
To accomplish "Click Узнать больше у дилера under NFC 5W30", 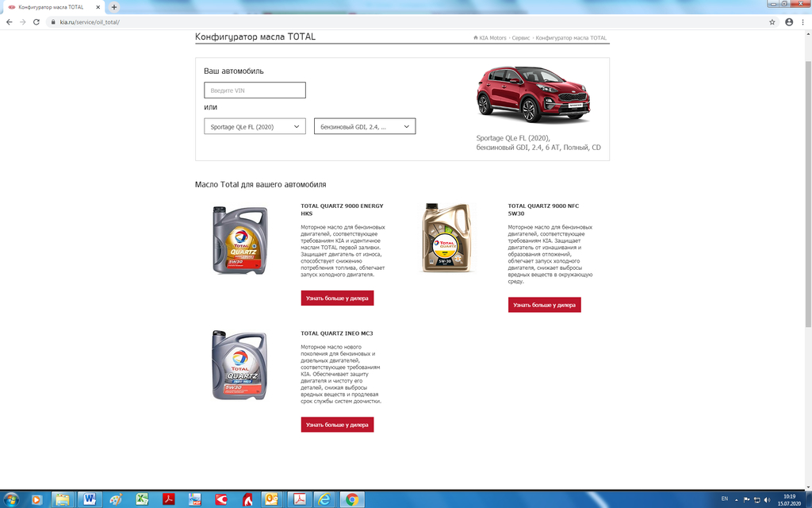I will pos(544,305).
